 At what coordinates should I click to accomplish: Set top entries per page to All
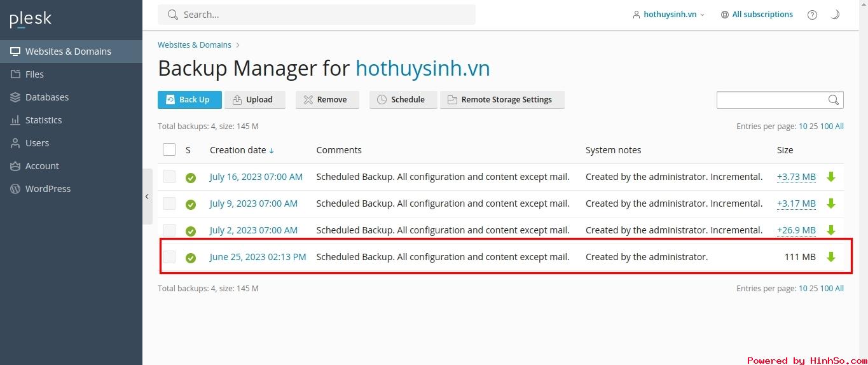click(x=839, y=127)
